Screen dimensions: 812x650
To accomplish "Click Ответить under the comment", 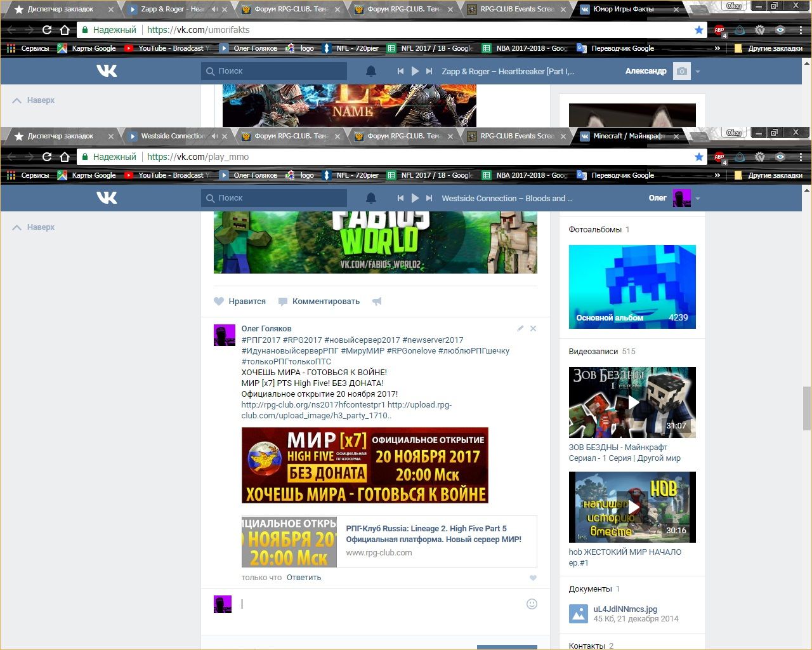I will 304,578.
